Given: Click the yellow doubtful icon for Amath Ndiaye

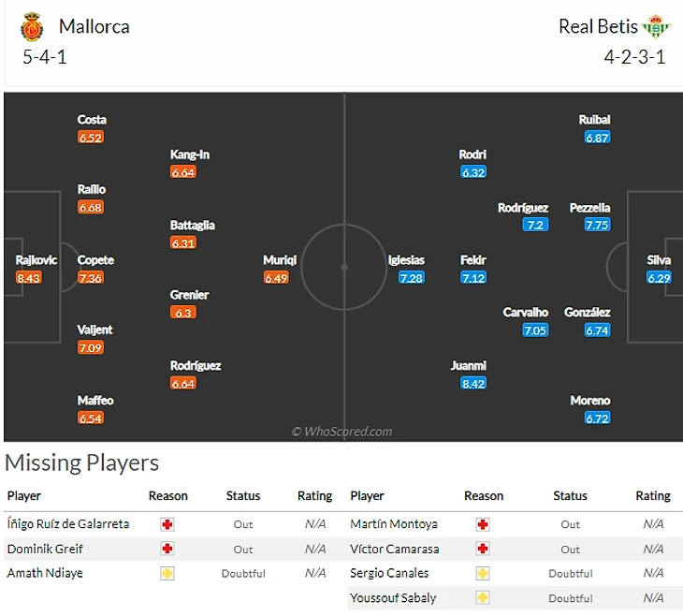Looking at the screenshot, I should tap(167, 573).
